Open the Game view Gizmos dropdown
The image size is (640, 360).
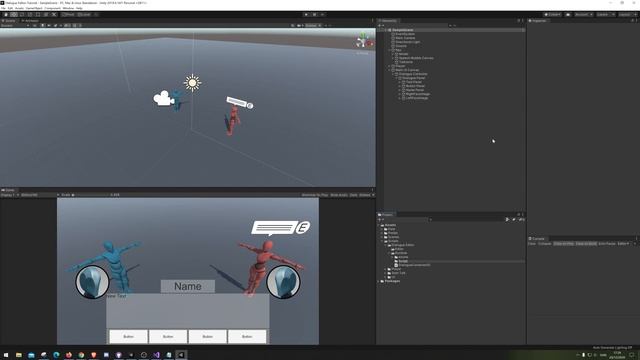pos(366,195)
